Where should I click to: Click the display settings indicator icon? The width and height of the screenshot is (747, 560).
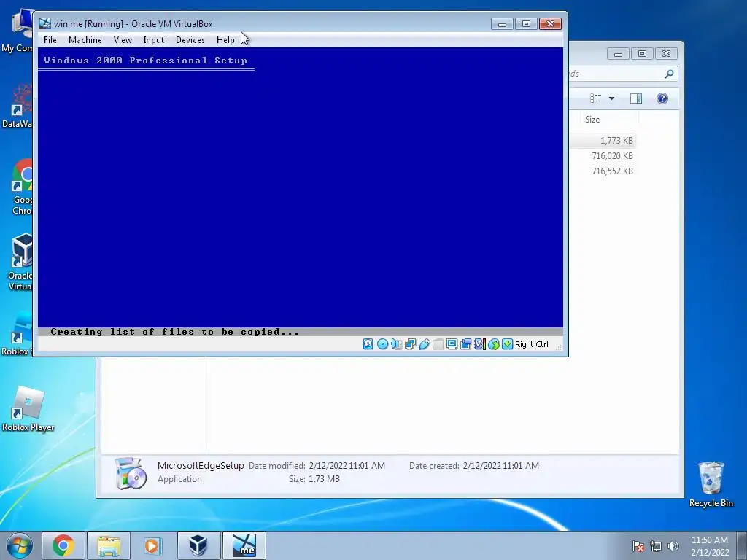tap(452, 344)
